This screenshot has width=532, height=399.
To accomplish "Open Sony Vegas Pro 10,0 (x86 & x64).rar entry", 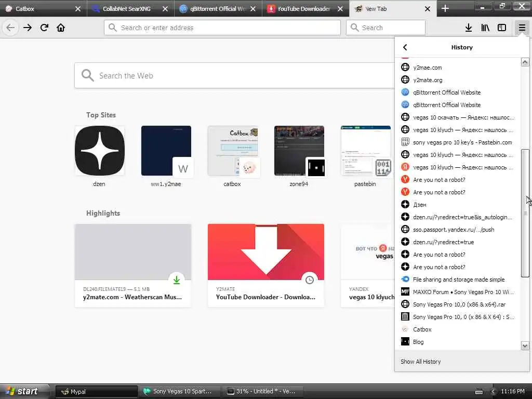I will [x=458, y=304].
